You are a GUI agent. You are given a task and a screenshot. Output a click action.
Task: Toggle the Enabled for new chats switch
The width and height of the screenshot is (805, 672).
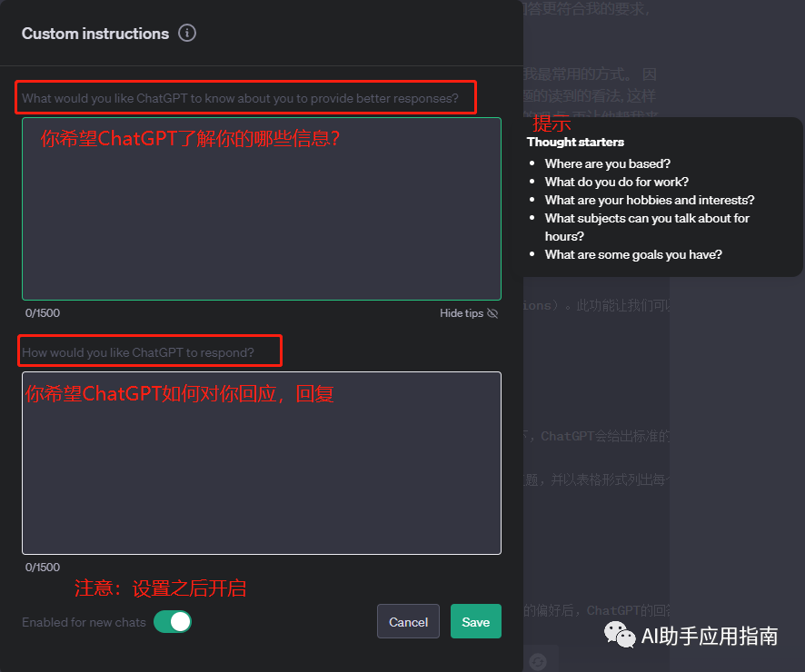coord(173,622)
